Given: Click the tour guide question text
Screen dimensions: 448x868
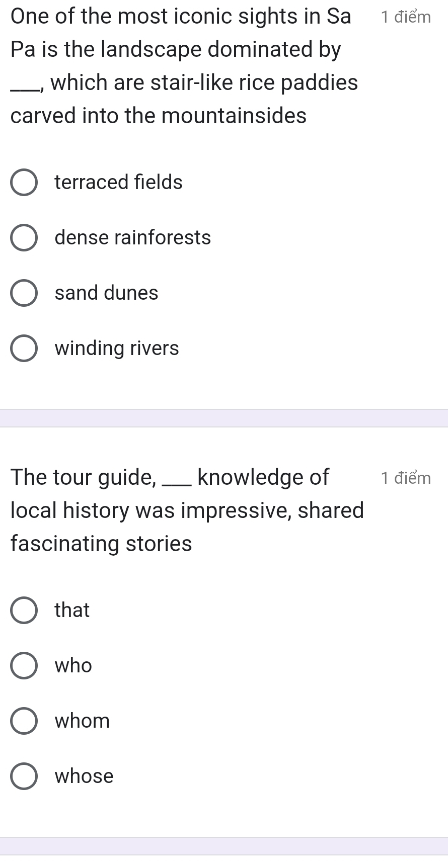Looking at the screenshot, I should coord(187,510).
